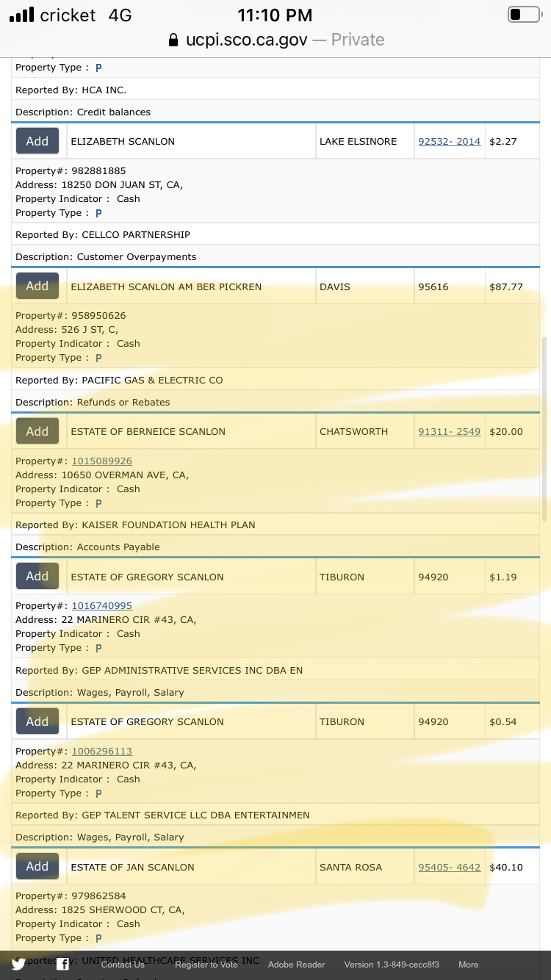Select Reported By: GEP ADMINISTRATIVE SERVICES INC row
551x980 pixels.
(x=275, y=670)
